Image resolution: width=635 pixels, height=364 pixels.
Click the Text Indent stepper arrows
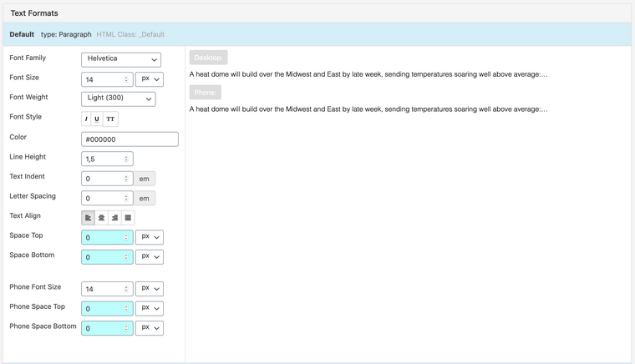[127, 179]
